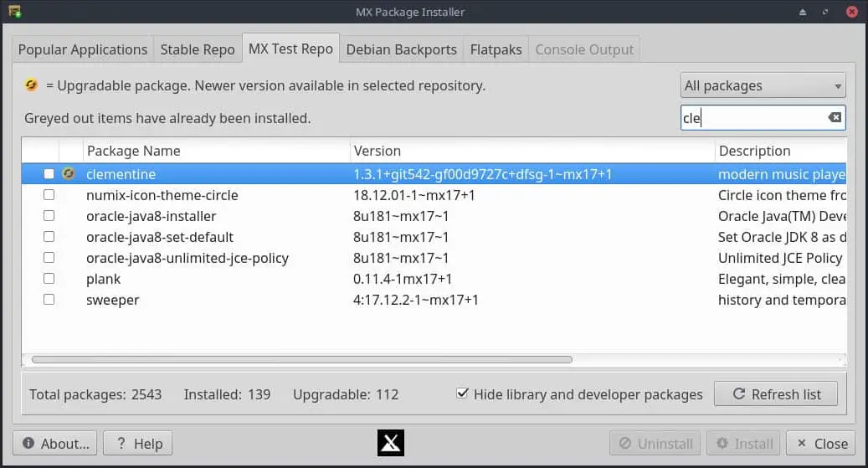Viewport: 868px width, 468px height.
Task: Select the 'sweeper' package row
Action: pyautogui.click(x=434, y=300)
